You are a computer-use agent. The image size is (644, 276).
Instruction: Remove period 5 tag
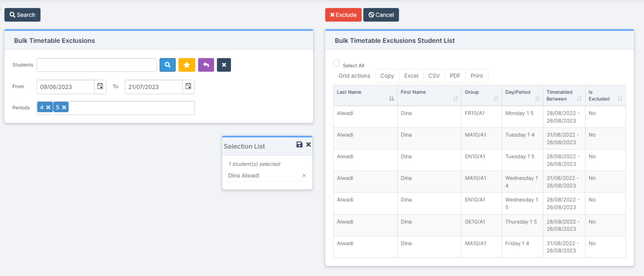tap(64, 108)
